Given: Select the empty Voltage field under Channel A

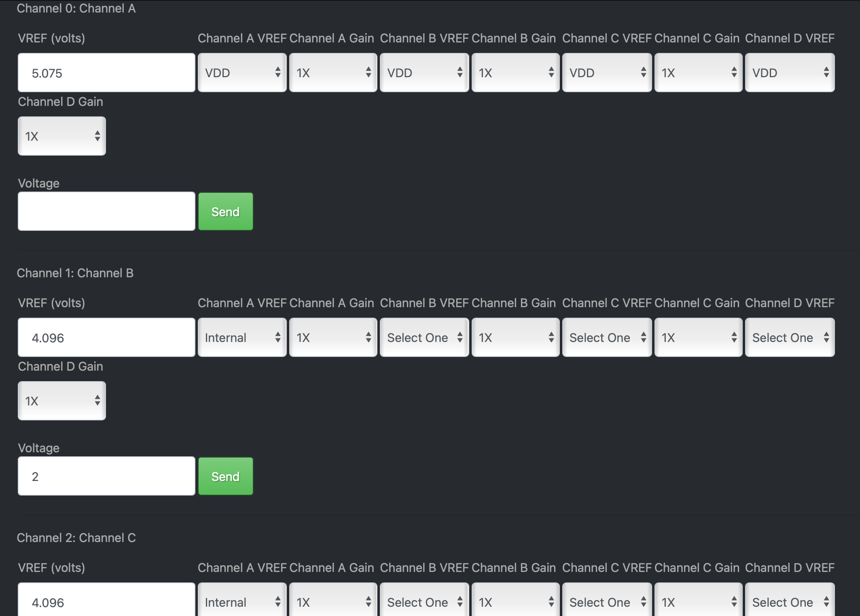Looking at the screenshot, I should [x=106, y=211].
